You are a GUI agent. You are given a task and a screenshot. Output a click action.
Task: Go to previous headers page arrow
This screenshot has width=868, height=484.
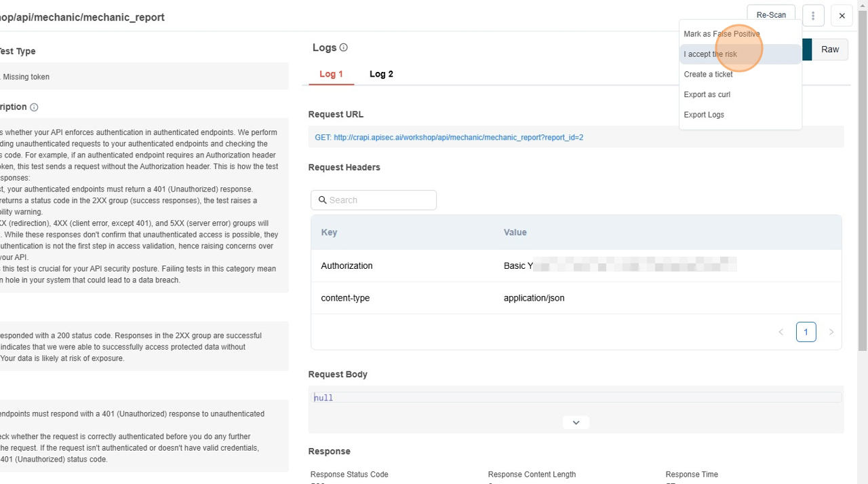(x=781, y=332)
